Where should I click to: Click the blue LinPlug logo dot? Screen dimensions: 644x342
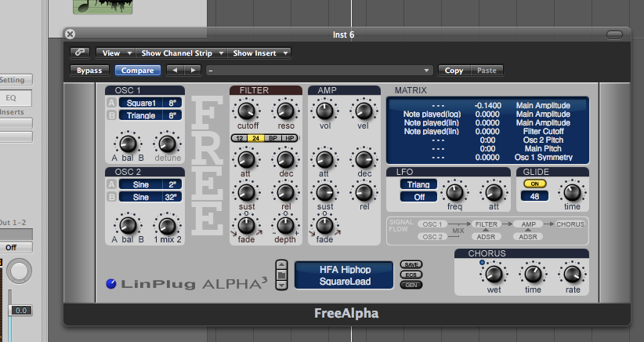(x=111, y=284)
